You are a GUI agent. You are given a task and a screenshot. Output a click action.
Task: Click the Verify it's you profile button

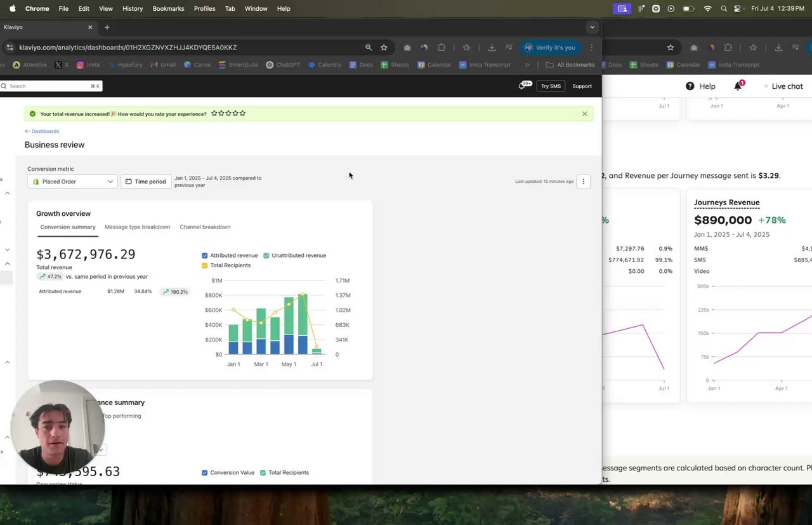click(550, 48)
